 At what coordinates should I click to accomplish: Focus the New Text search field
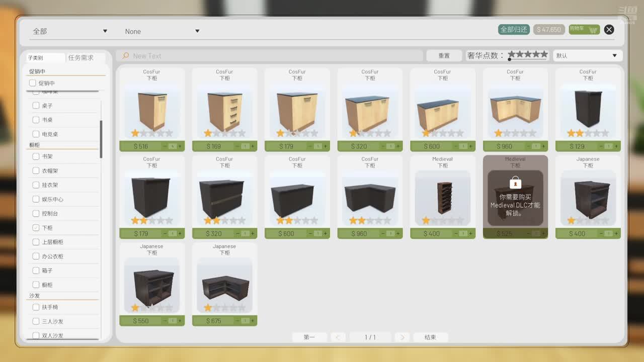tap(269, 56)
